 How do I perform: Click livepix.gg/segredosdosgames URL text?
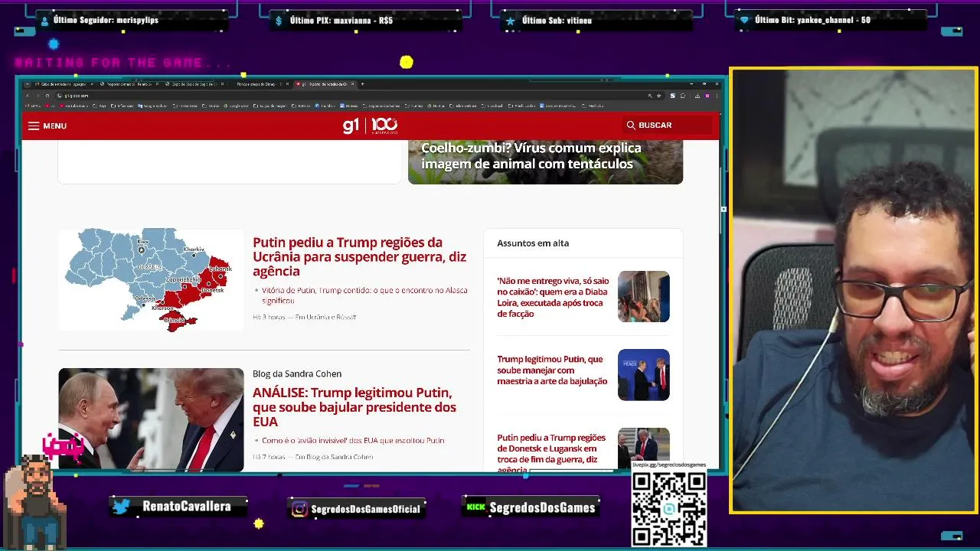tap(669, 465)
